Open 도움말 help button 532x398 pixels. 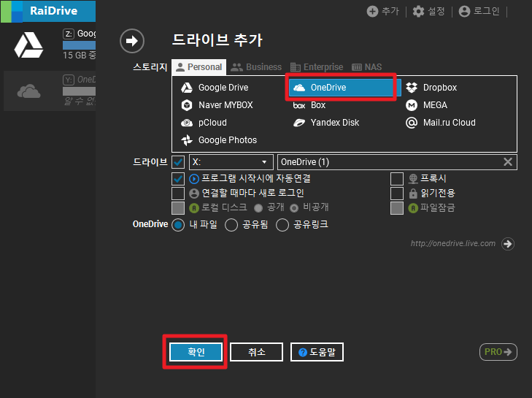point(317,352)
